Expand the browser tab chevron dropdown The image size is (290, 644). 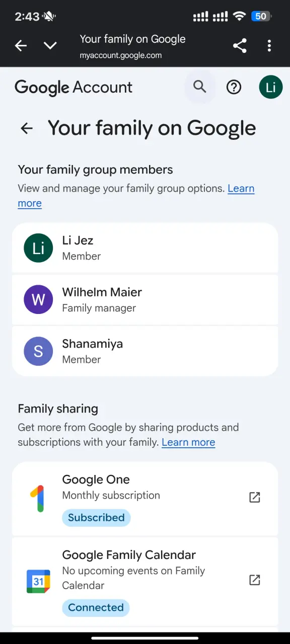click(50, 46)
